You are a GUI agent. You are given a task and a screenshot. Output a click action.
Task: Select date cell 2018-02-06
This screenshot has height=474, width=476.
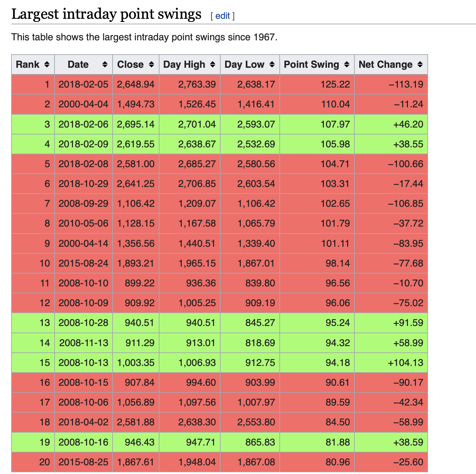pyautogui.click(x=83, y=124)
